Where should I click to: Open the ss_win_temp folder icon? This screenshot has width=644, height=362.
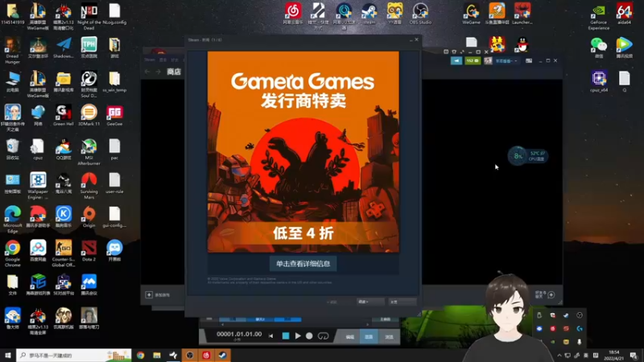point(114,81)
